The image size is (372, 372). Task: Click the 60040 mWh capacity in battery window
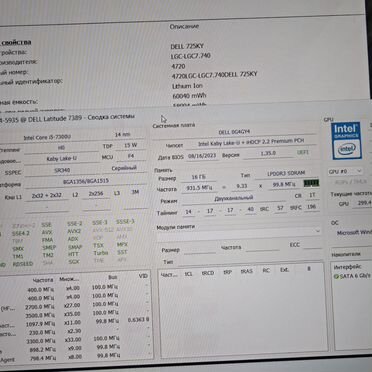[189, 96]
